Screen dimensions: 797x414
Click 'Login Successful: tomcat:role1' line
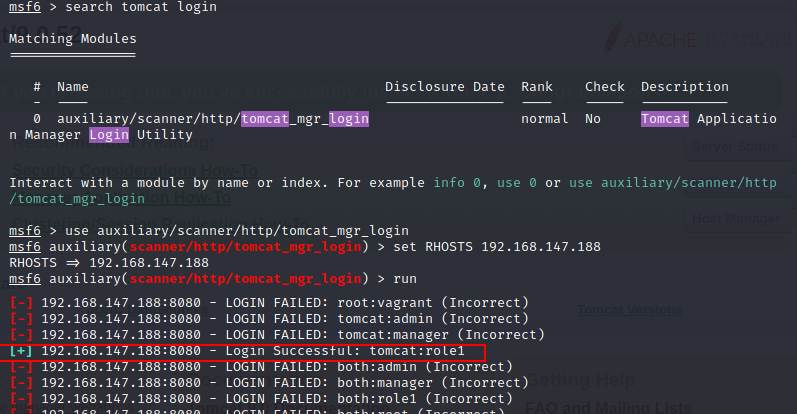(x=237, y=351)
